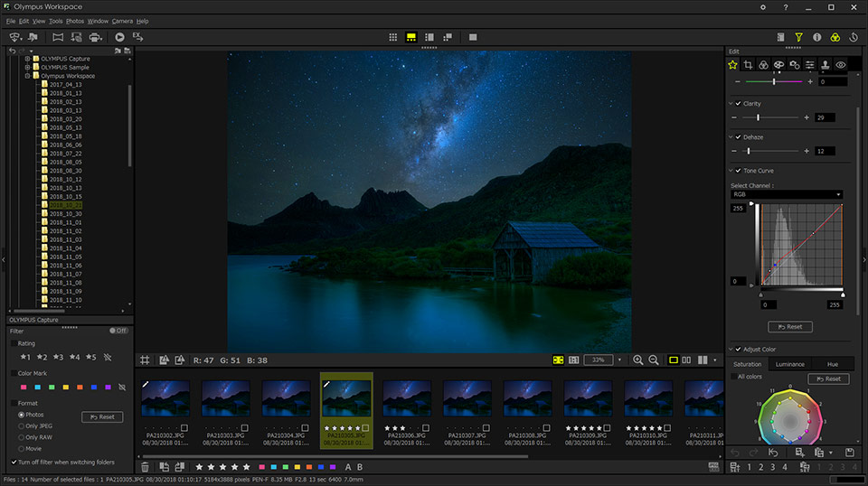Click the zoom in magnifier icon

[637, 360]
